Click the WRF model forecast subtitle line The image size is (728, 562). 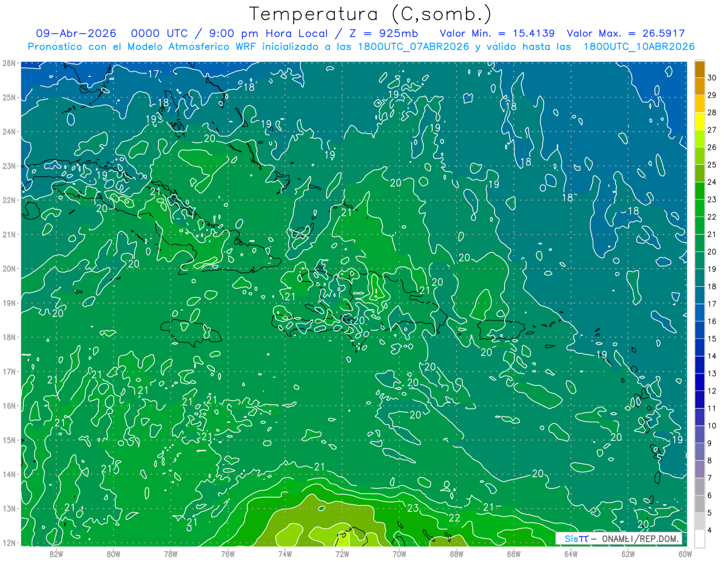pyautogui.click(x=362, y=47)
